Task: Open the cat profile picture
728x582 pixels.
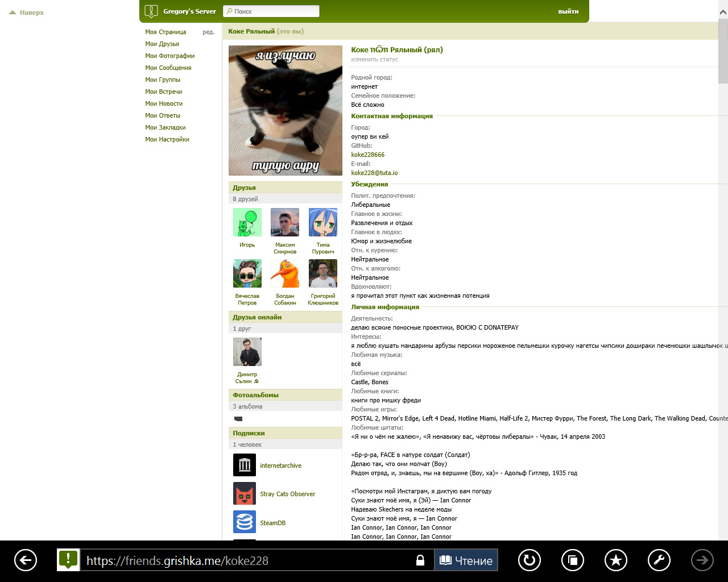Action: (286, 110)
